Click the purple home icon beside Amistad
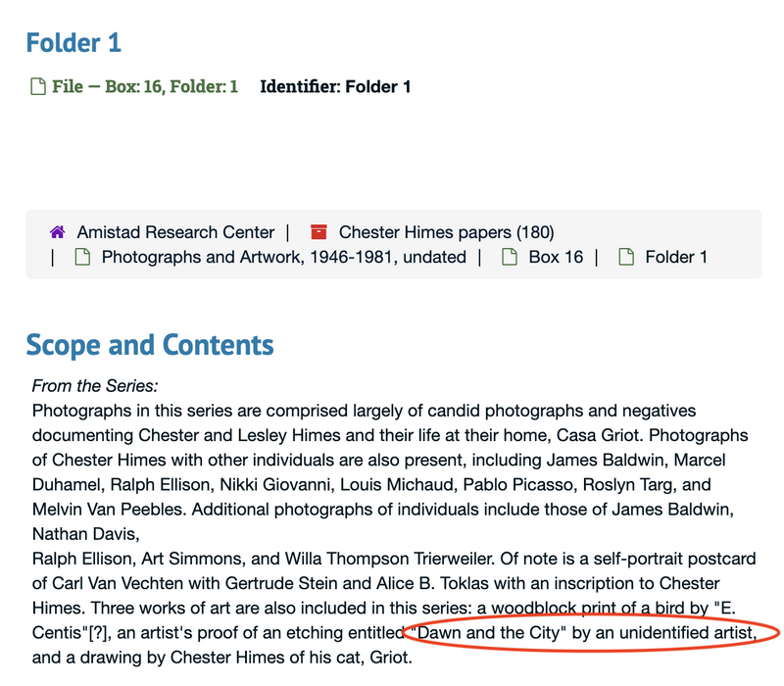Screen dimensions: 784x686 coord(58,232)
